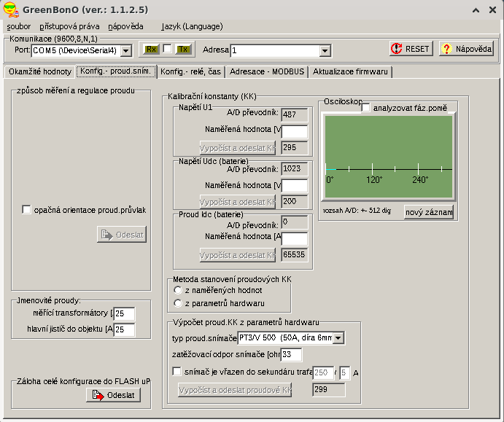The image size is (504, 422).
Task: Enable opačná orientace proud.průvlak checkbox
Action: pyautogui.click(x=27, y=210)
